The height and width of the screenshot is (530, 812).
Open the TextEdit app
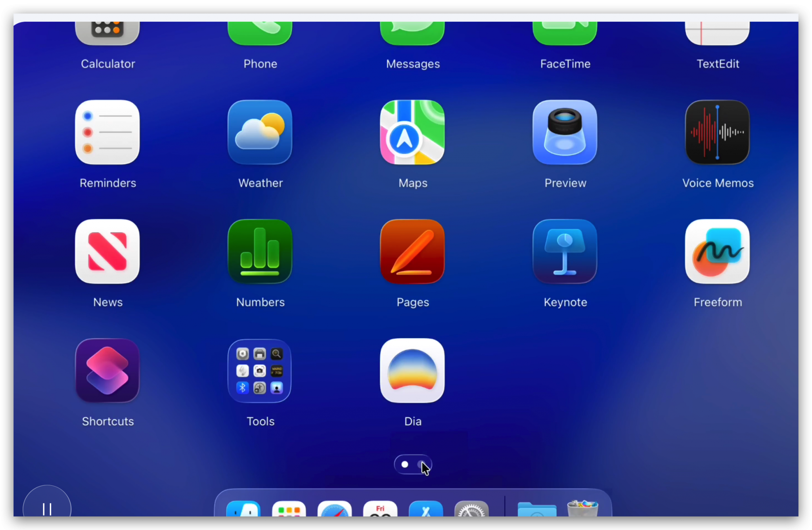point(717,33)
